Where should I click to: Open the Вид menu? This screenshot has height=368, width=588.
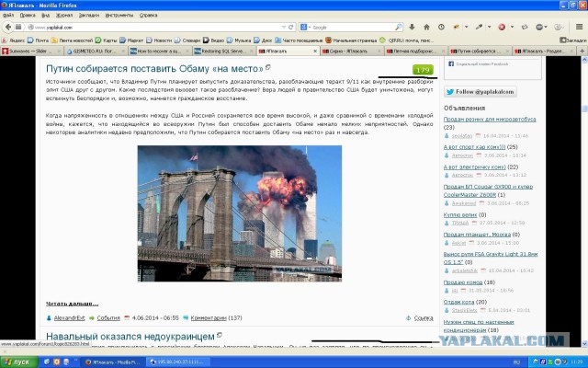click(45, 15)
